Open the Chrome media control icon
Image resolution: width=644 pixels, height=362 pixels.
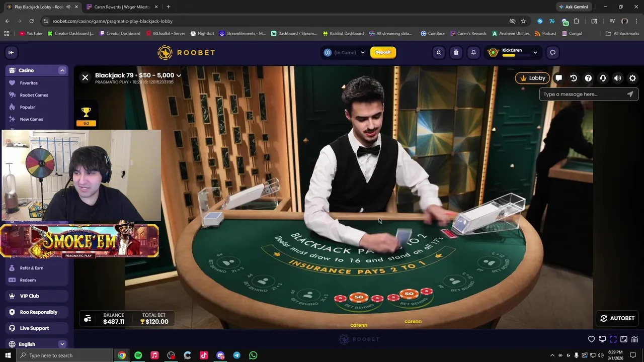pos(612,21)
